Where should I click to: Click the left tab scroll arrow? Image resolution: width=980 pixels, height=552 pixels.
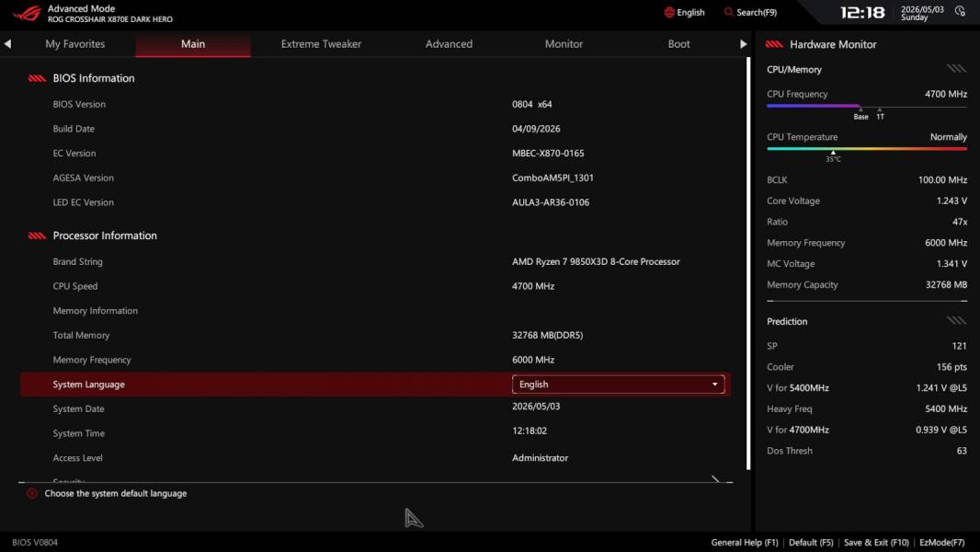[x=7, y=44]
